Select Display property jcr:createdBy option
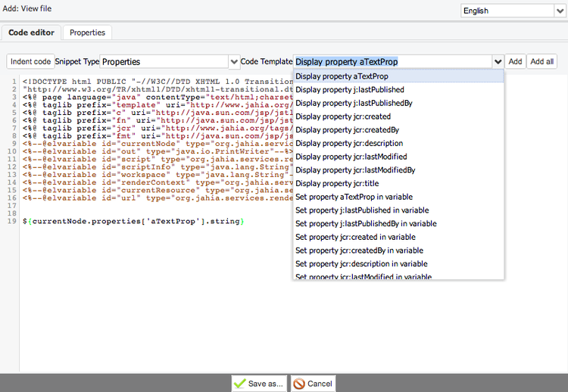 398,130
